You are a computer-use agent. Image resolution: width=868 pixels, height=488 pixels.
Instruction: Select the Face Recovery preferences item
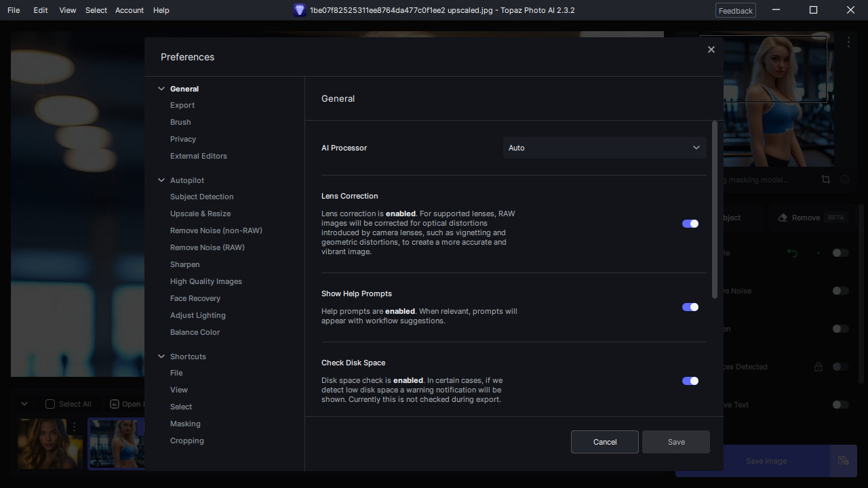[x=195, y=298]
